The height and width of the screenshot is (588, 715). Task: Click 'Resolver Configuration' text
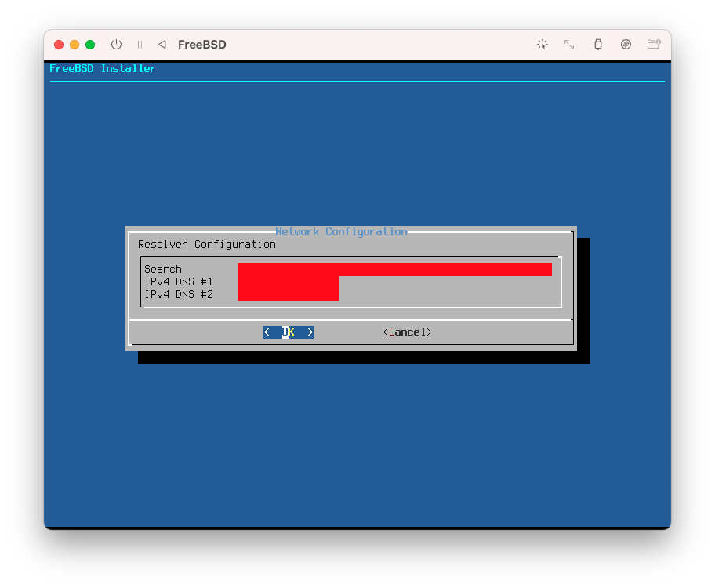click(206, 245)
